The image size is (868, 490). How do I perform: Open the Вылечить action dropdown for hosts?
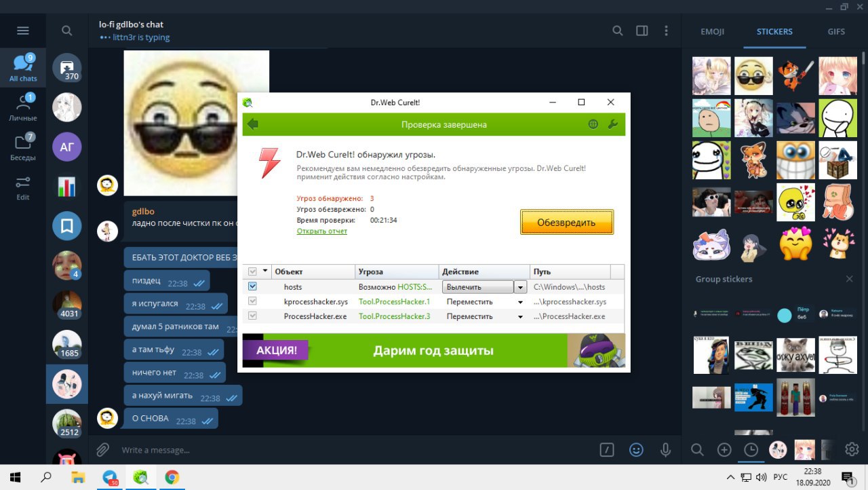(520, 287)
